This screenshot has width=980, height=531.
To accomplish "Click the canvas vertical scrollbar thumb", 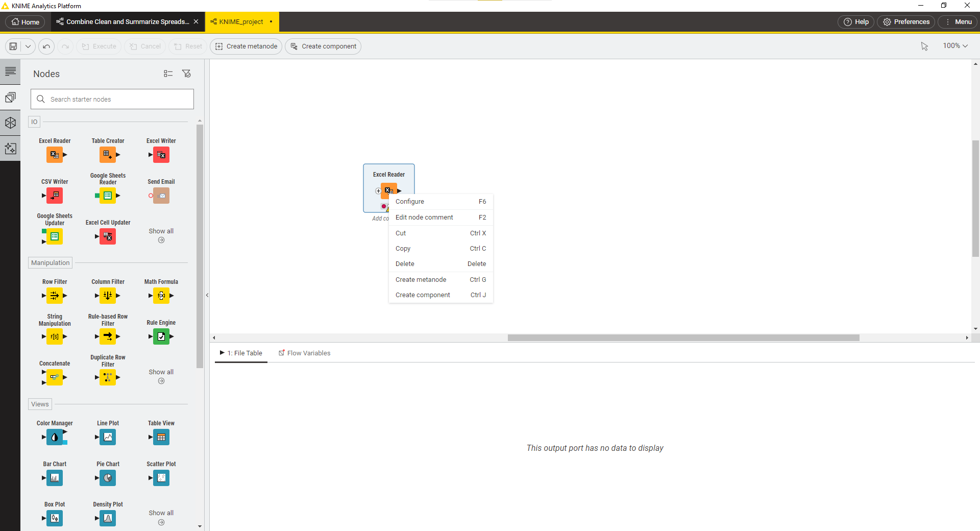I will point(975,198).
